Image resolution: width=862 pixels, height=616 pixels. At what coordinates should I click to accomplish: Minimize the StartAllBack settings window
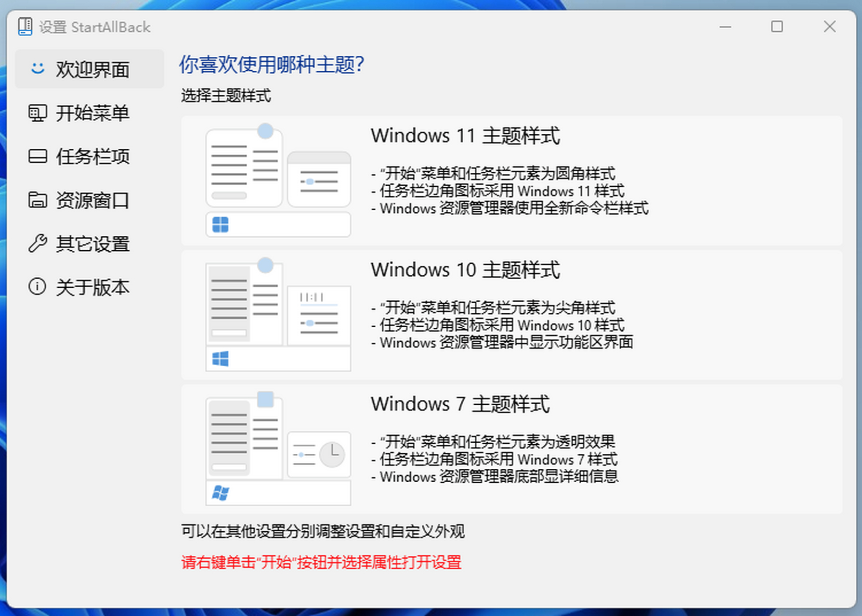(726, 26)
